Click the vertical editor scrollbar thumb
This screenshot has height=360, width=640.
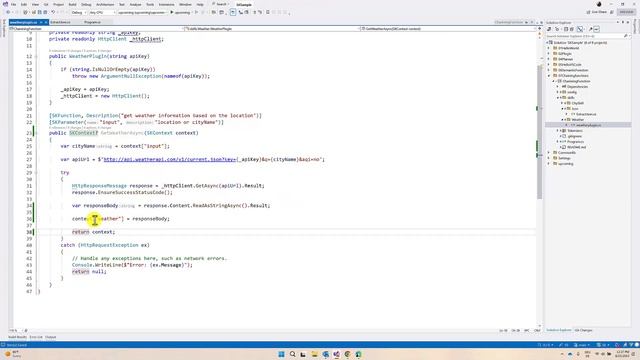click(540, 131)
